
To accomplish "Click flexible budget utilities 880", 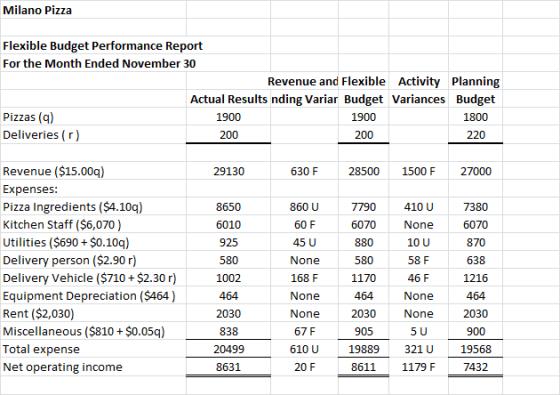I will (x=364, y=242).
